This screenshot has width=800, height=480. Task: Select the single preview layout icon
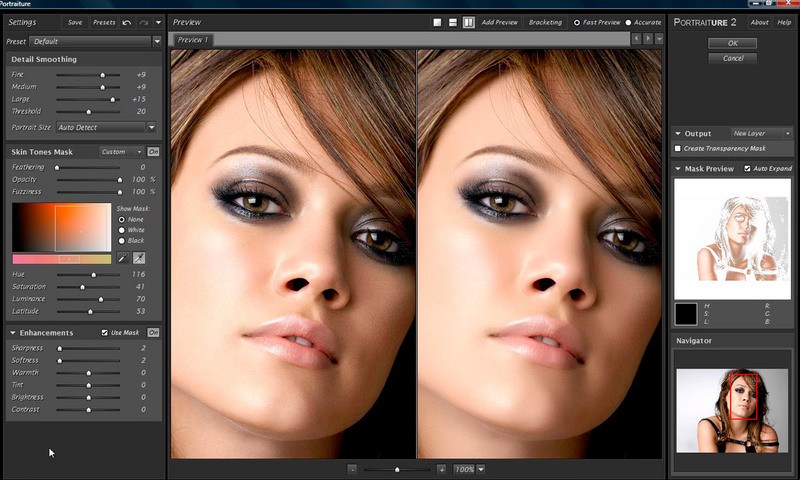[437, 22]
